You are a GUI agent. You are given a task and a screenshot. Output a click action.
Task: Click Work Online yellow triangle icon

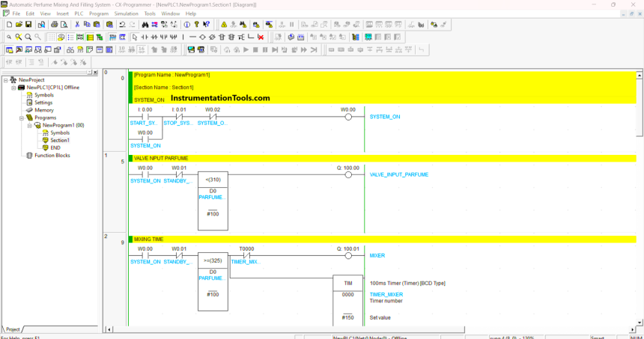click(224, 25)
